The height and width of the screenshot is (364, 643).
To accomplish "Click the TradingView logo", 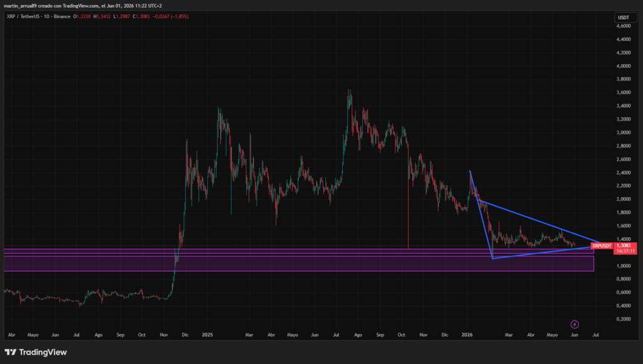I will [x=36, y=352].
